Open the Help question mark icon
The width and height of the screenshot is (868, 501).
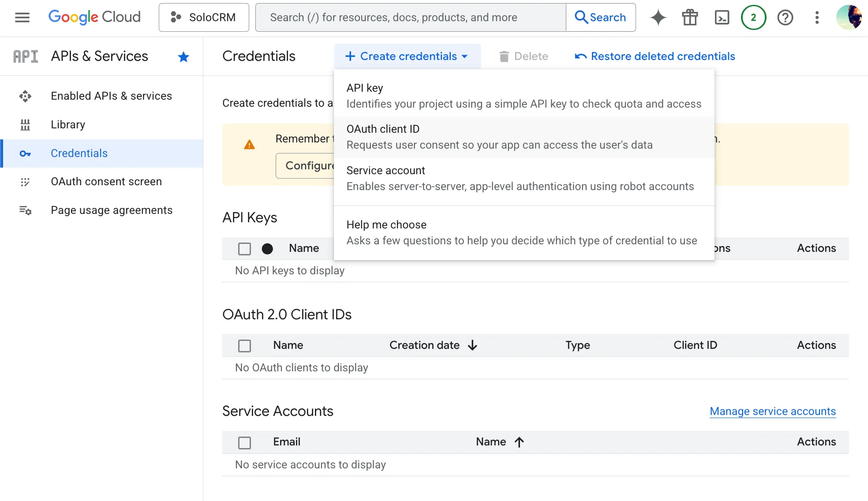click(786, 17)
